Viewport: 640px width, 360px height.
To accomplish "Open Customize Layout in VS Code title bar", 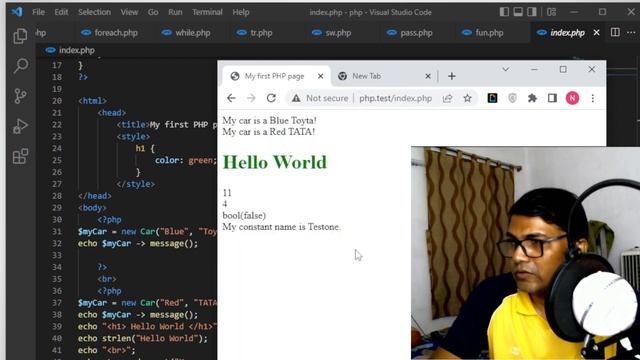I will tap(551, 12).
